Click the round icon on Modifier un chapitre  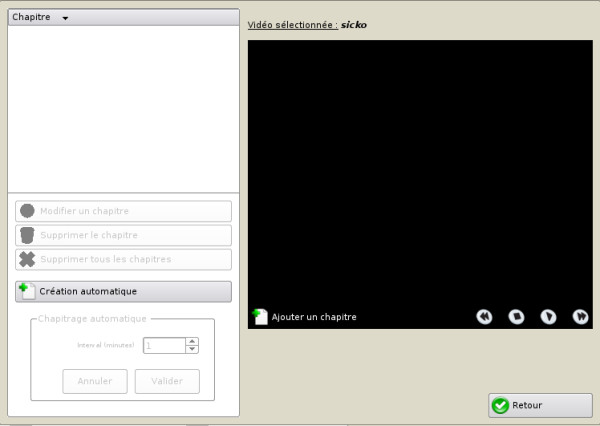(27, 211)
